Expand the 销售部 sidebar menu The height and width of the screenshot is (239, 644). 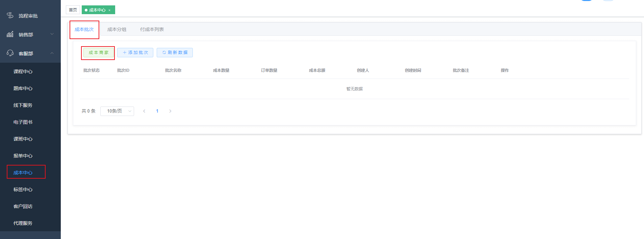click(52, 34)
